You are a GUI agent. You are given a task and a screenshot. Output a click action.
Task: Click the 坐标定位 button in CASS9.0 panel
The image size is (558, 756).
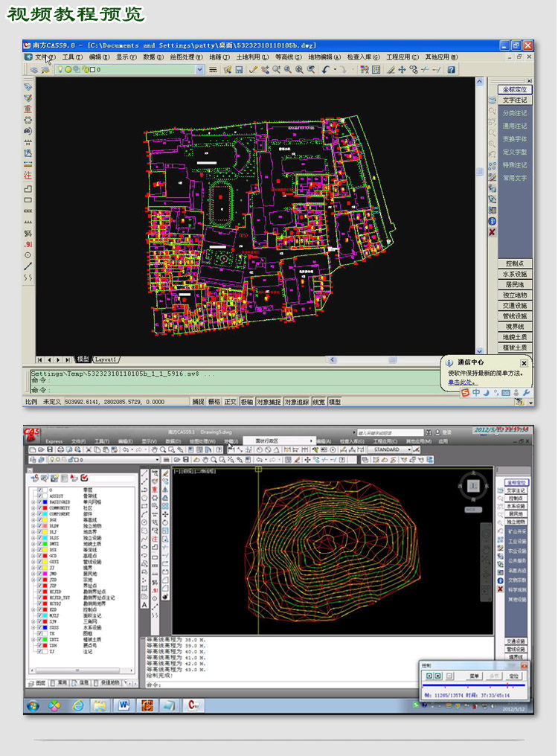click(515, 90)
